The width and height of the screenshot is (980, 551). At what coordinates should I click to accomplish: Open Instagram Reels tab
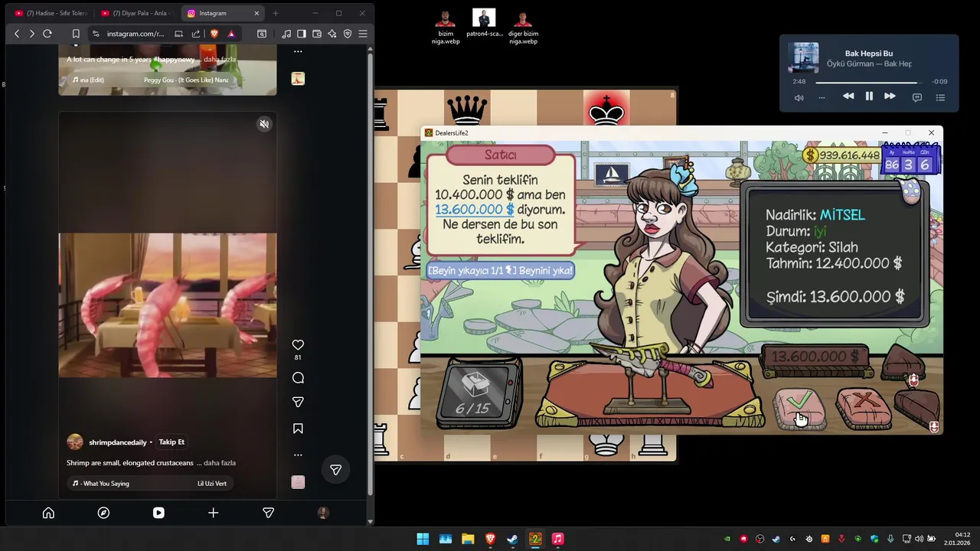pos(158,513)
